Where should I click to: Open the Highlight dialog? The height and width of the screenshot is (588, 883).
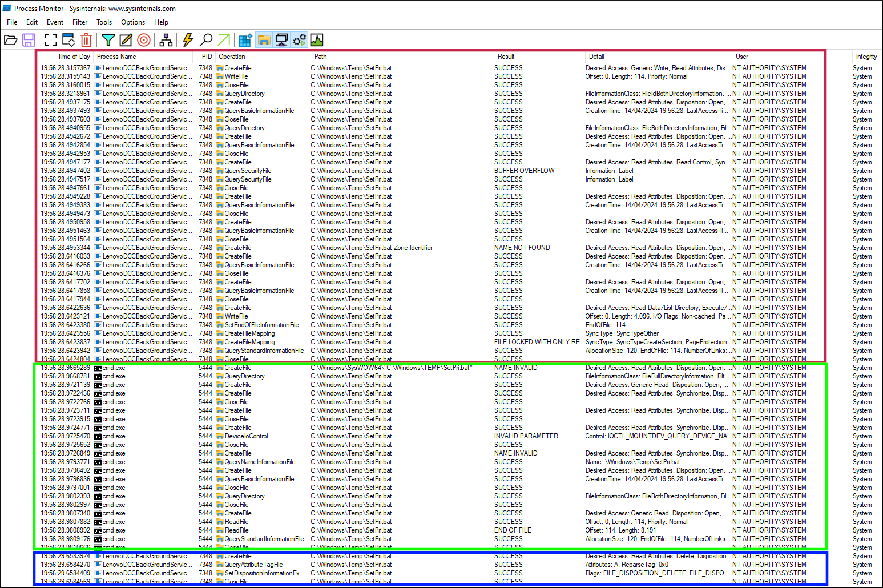coord(126,40)
